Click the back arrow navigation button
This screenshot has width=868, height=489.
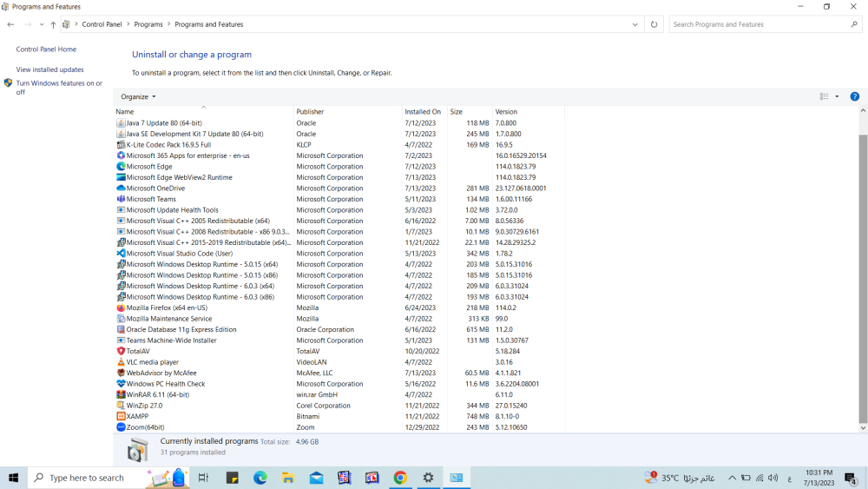pos(11,24)
